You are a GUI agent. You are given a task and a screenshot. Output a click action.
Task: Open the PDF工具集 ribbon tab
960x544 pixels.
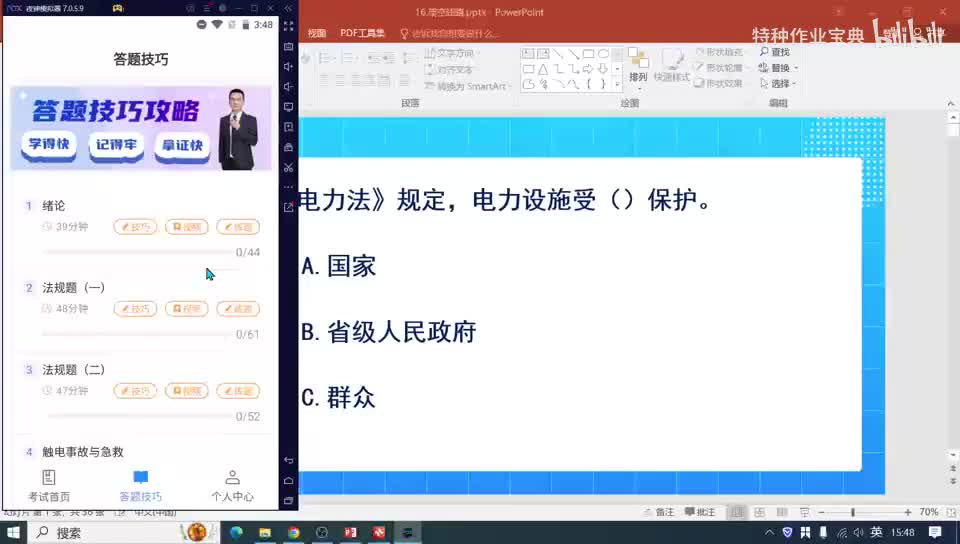362,33
